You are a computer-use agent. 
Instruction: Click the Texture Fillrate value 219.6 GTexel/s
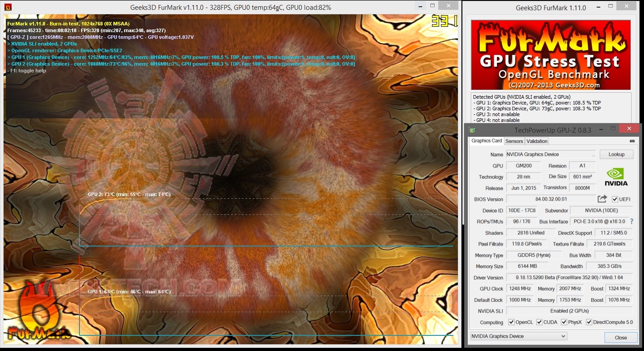pyautogui.click(x=610, y=244)
